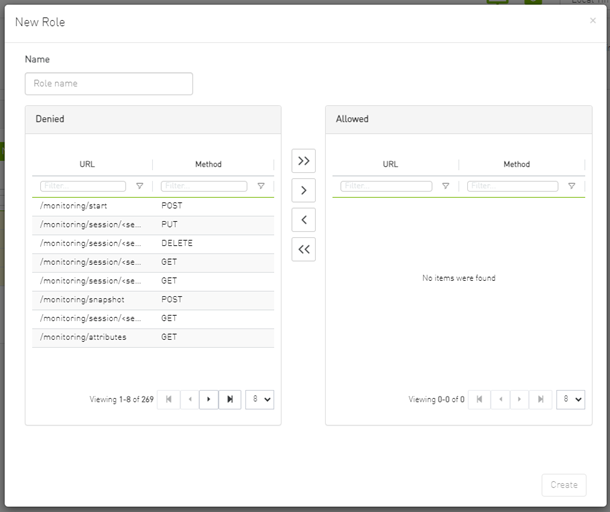
Task: Open Denied list page size dropdown
Action: (259, 399)
